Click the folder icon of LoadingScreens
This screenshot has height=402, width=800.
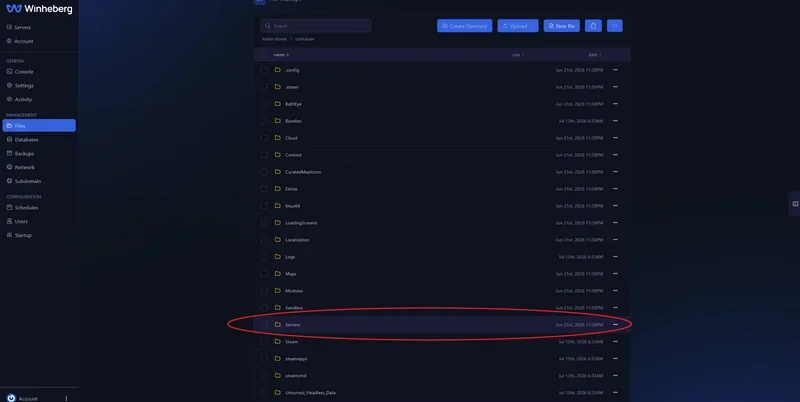coord(278,222)
